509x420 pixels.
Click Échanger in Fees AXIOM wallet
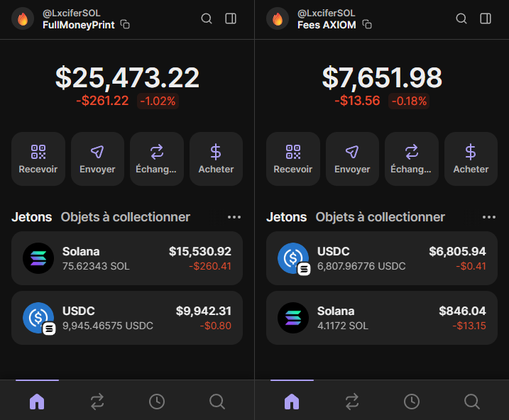(412, 159)
